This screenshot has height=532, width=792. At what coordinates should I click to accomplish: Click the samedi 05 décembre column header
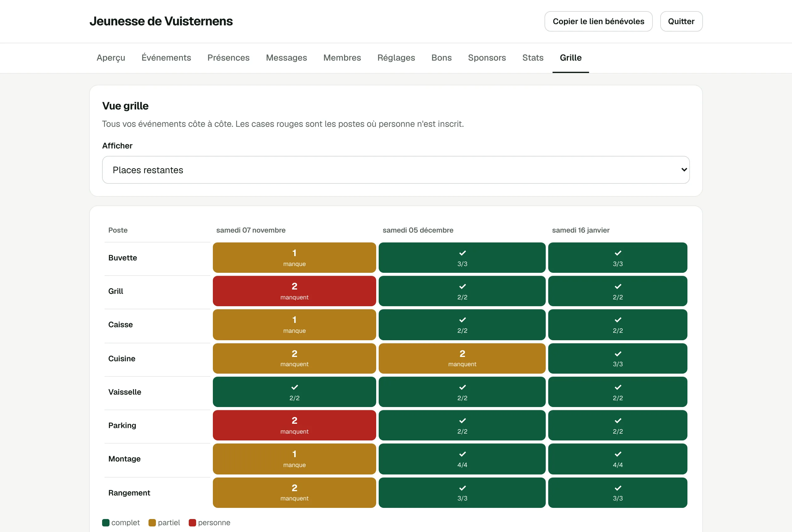pyautogui.click(x=418, y=230)
